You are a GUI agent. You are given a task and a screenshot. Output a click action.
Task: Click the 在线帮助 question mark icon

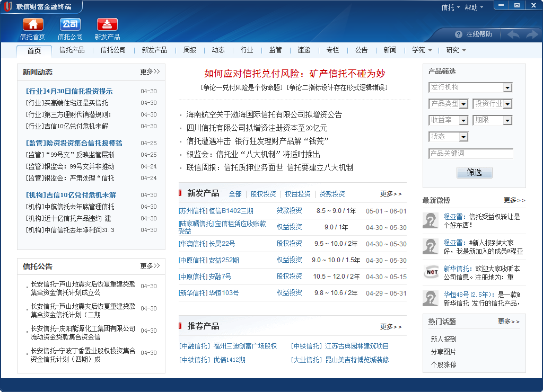[x=459, y=34]
